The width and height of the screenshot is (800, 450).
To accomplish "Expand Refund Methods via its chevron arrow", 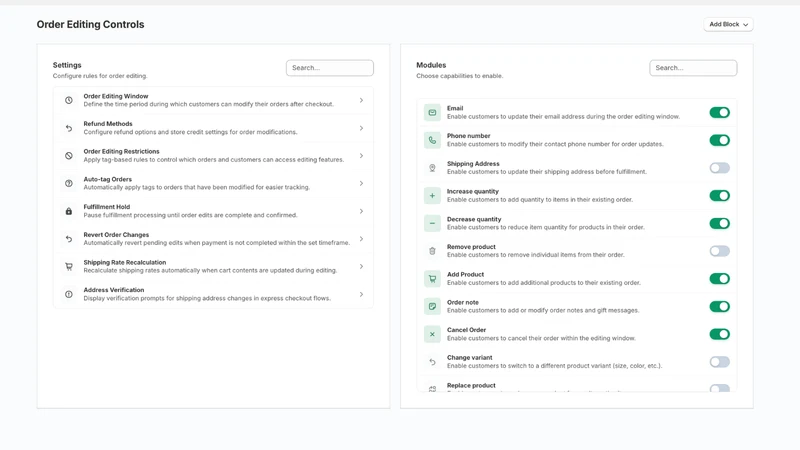I will click(x=361, y=128).
